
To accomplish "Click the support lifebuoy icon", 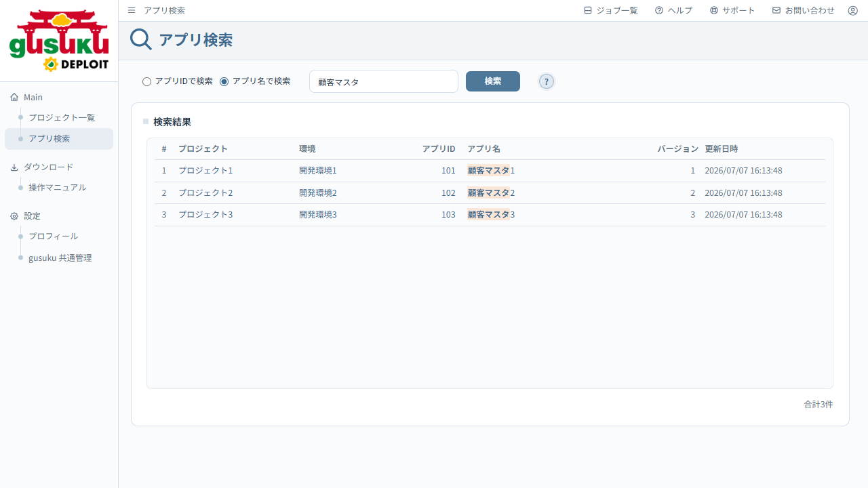I will click(x=713, y=10).
